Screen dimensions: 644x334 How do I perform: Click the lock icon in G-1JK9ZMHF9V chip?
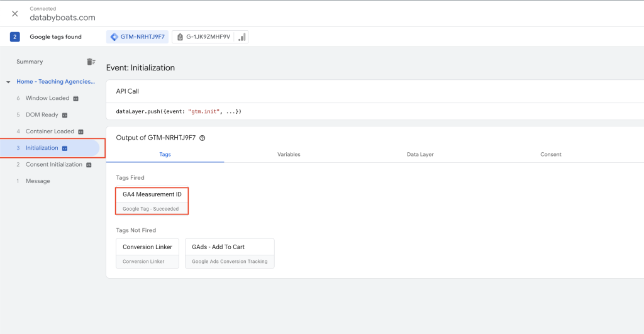click(x=180, y=37)
